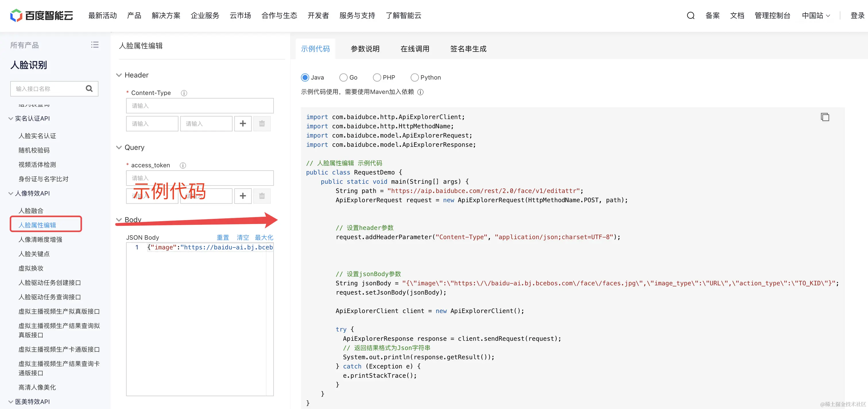
Task: Click the trash icon in Query parameter row
Action: [x=262, y=196]
